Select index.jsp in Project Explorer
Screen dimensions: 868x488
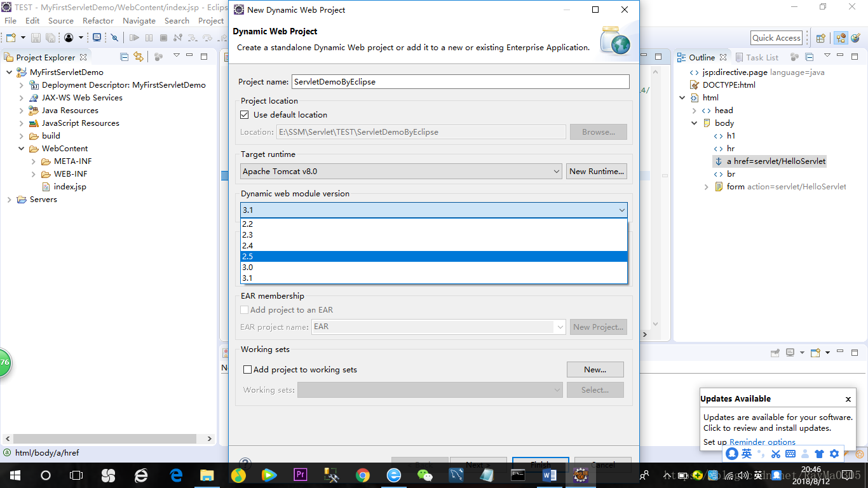(x=70, y=187)
